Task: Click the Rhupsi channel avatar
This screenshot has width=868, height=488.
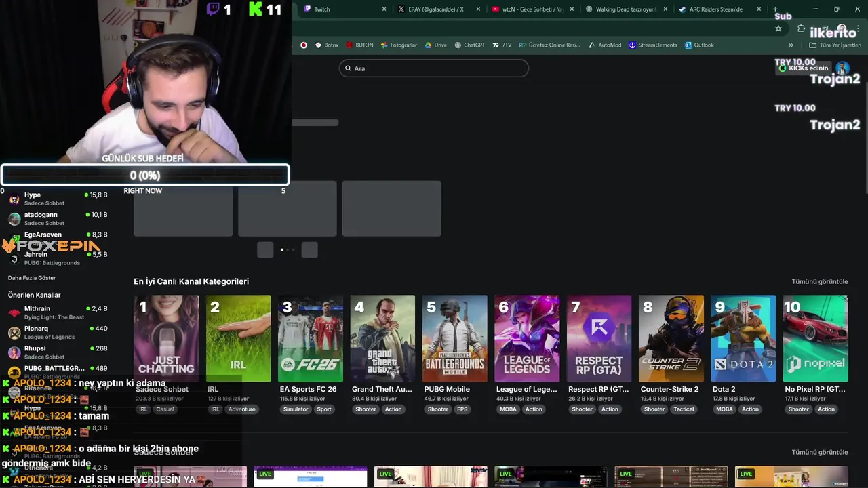Action: tap(14, 352)
